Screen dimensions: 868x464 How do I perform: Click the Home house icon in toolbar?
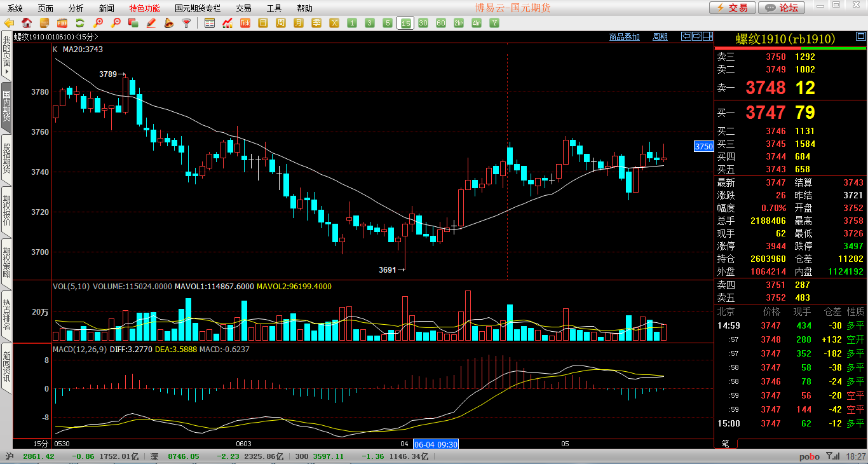[27, 23]
